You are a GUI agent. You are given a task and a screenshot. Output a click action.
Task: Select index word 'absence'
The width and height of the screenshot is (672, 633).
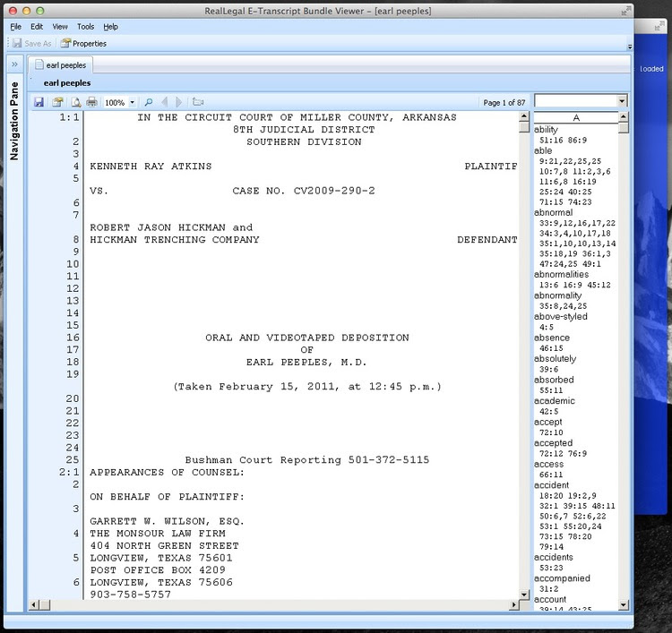[552, 338]
